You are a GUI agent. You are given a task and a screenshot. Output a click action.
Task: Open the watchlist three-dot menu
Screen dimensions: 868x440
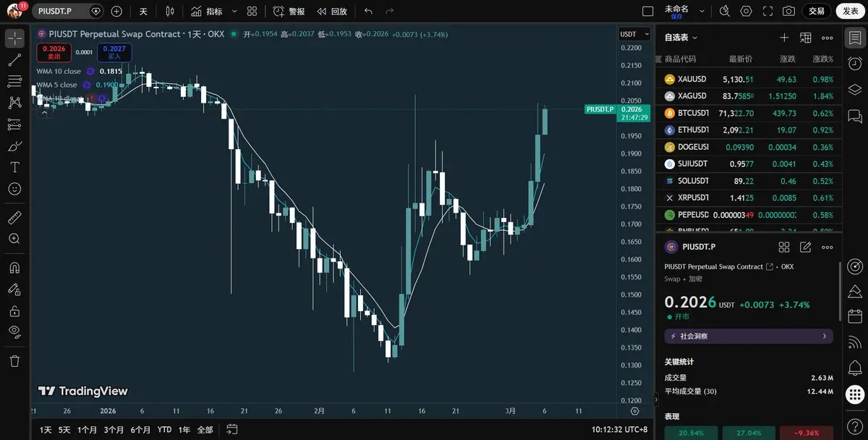[x=827, y=38]
